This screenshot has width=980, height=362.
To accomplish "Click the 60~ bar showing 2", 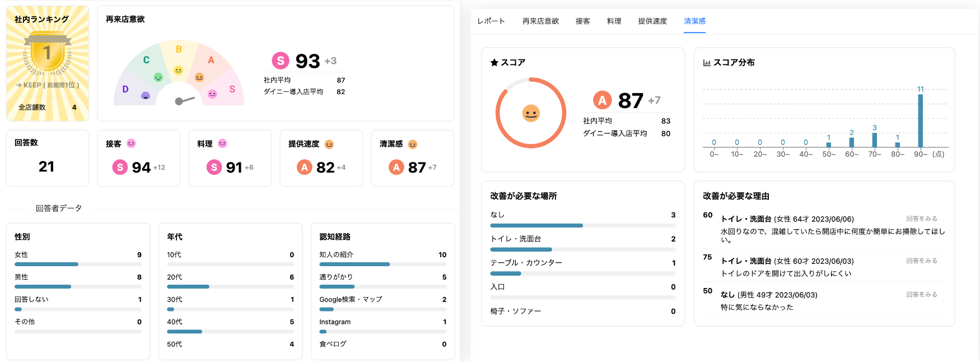I will point(852,142).
